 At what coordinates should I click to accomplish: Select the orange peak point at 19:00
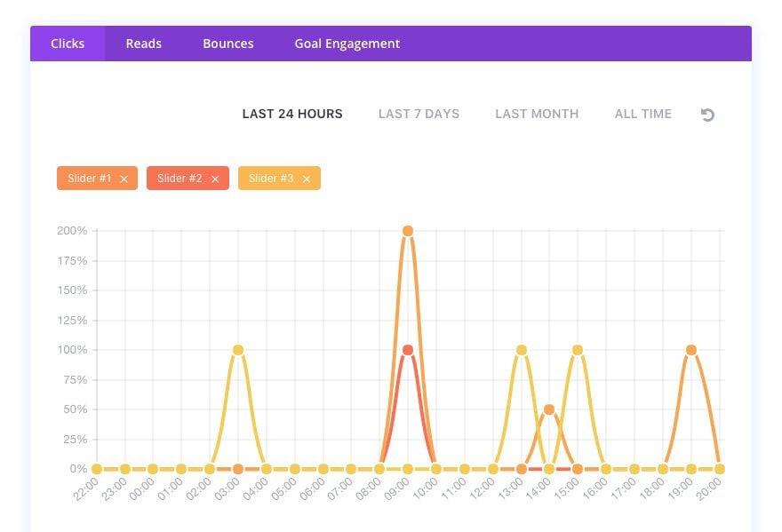691,350
